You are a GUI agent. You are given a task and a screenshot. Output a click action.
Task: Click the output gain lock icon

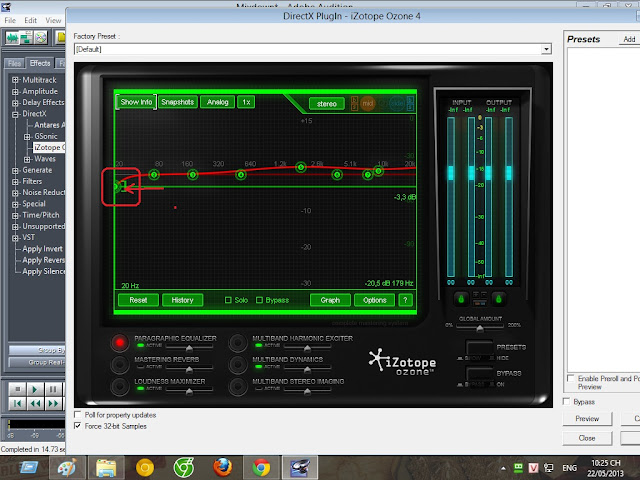498,299
